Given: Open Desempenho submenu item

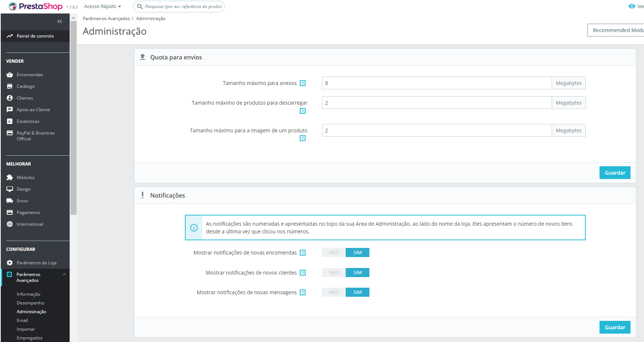Looking at the screenshot, I should 30,303.
